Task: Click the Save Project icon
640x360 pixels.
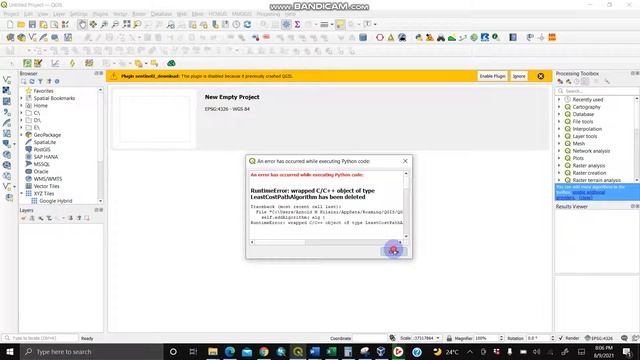Action: pos(32,24)
